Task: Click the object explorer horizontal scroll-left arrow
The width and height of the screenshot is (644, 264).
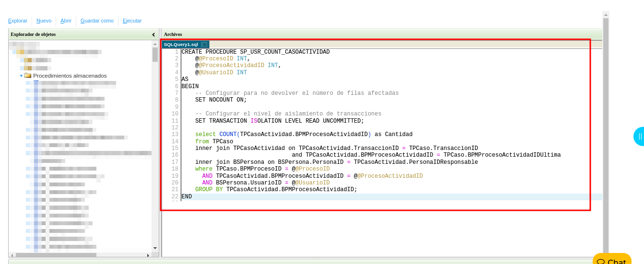Action: point(12,255)
